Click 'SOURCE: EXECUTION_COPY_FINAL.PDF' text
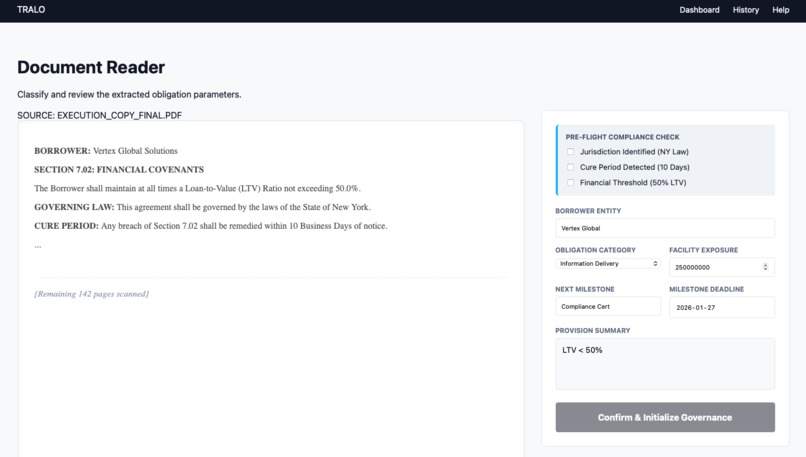806x457 pixels. 99,115
